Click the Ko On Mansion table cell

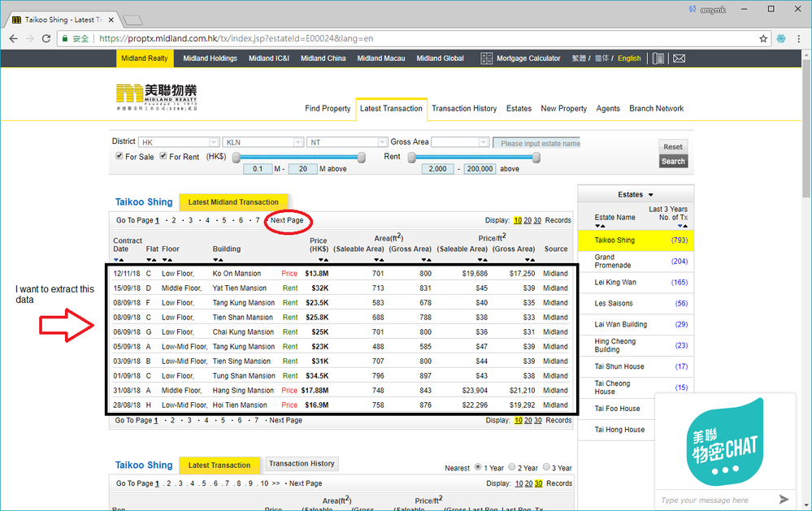point(237,273)
